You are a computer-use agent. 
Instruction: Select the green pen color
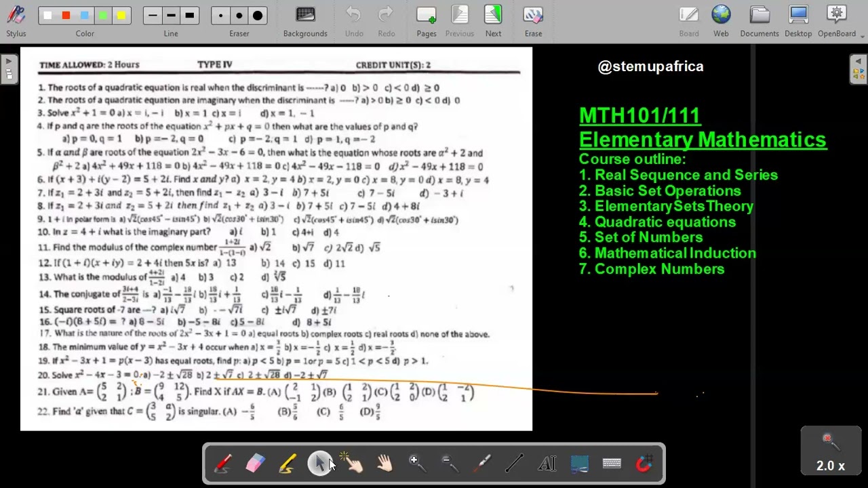103,16
